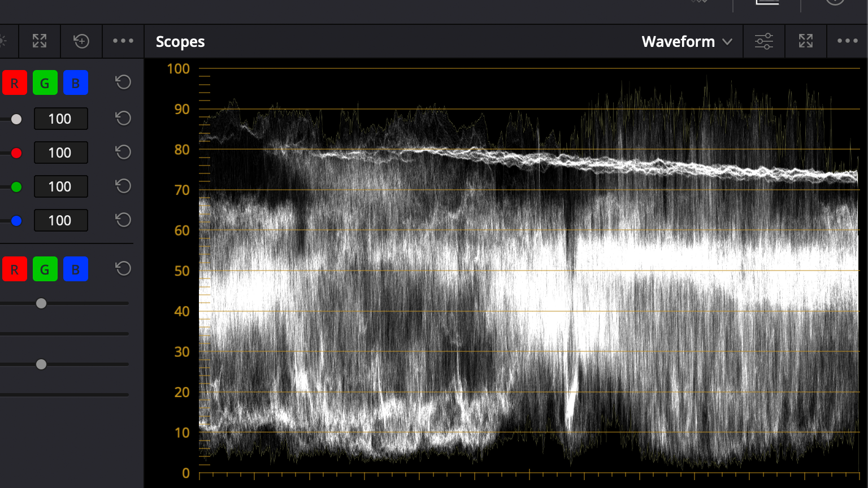Reset the white dot 100 value
Screen dimensions: 868x488
tap(123, 119)
